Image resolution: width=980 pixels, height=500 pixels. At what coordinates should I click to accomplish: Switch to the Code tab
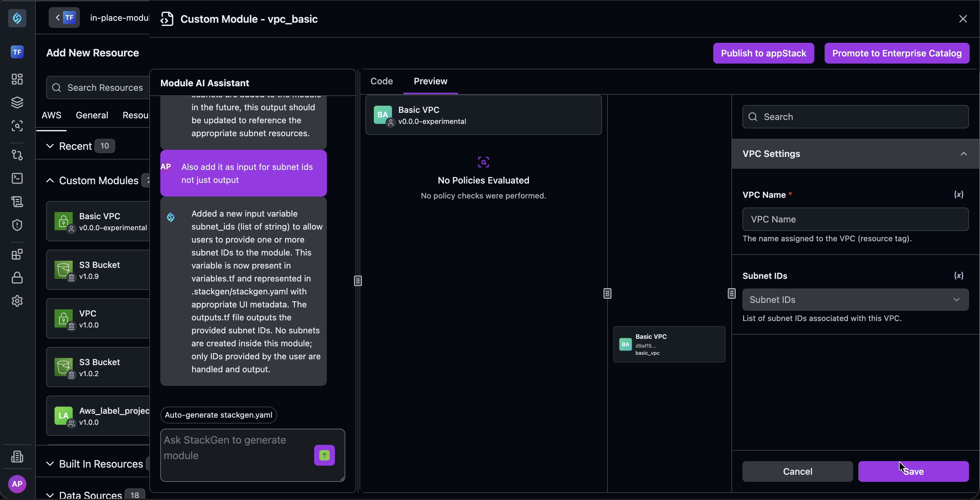(x=382, y=81)
